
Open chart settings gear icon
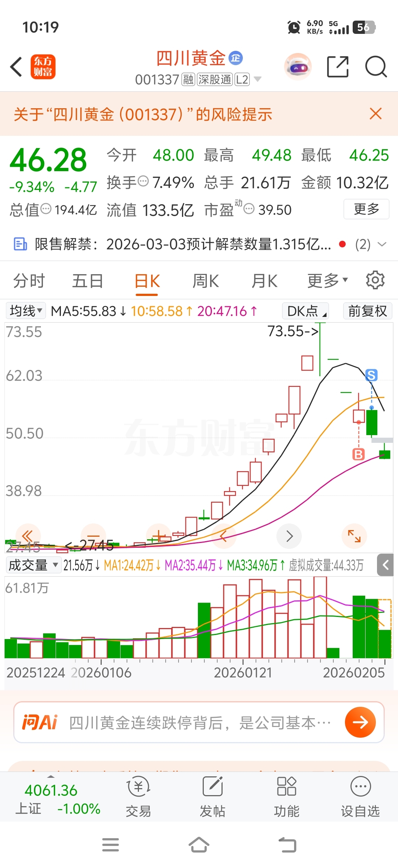[375, 280]
